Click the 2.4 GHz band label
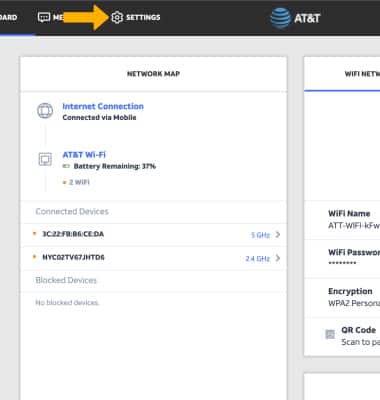This screenshot has height=400, width=380. pos(258,258)
